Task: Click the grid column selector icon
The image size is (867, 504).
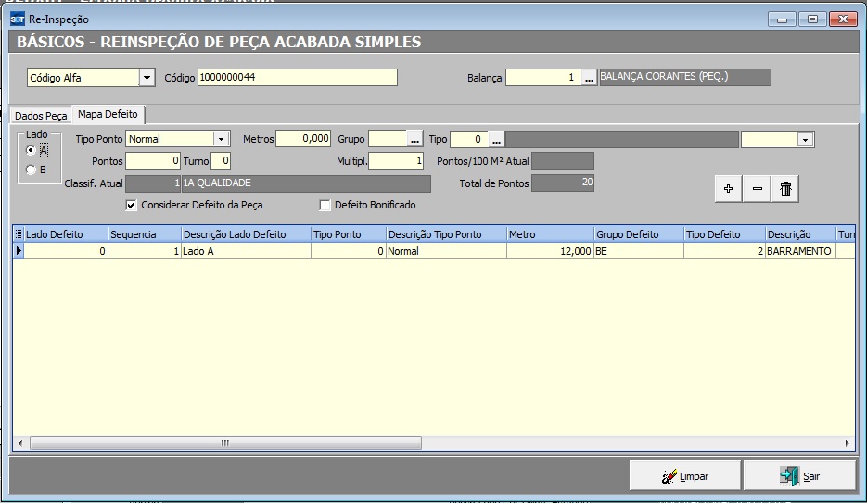Action: (x=19, y=234)
